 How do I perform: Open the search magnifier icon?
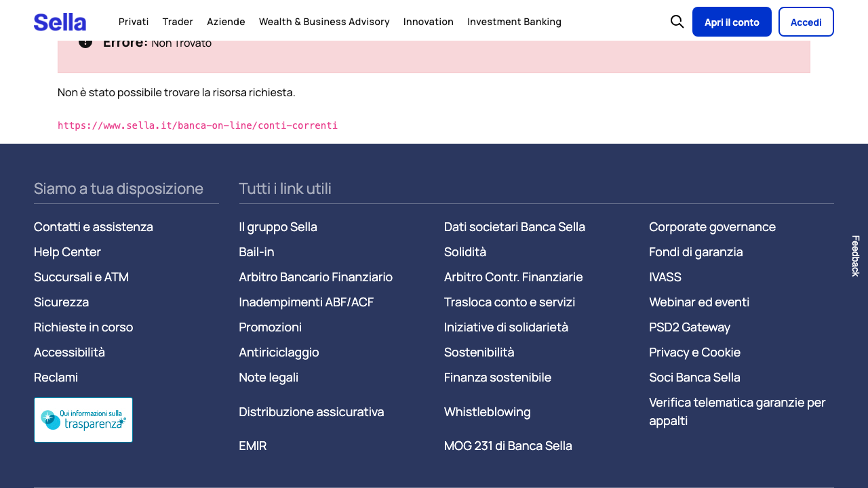click(x=677, y=22)
